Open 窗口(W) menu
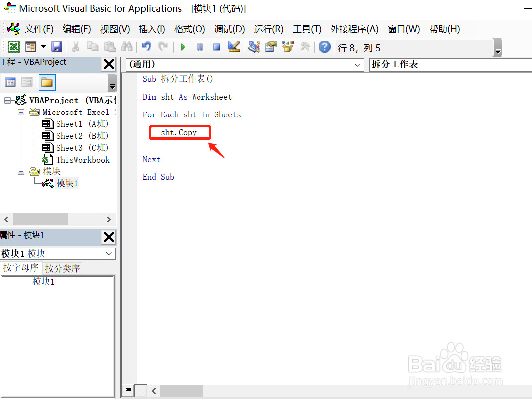This screenshot has width=532, height=399. coord(403,29)
